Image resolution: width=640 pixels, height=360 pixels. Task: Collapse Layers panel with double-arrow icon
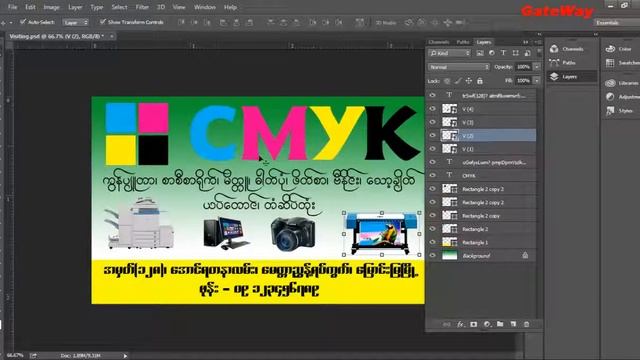525,42
